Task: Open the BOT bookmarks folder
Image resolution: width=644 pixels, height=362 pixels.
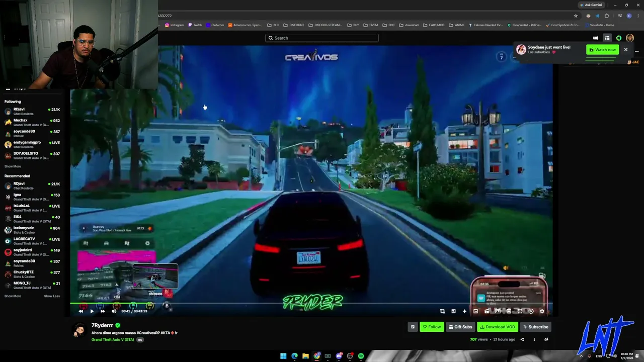Action: click(273, 25)
